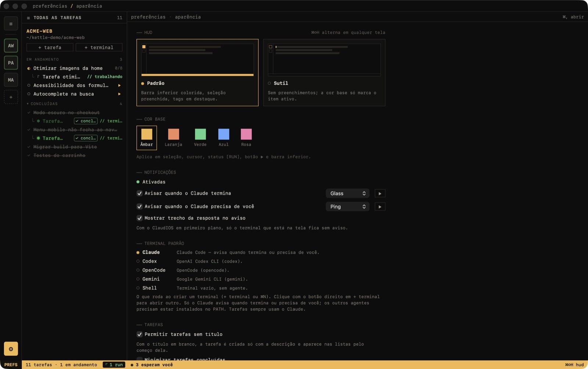
Task: Click the 1 run status badge
Action: click(x=114, y=365)
